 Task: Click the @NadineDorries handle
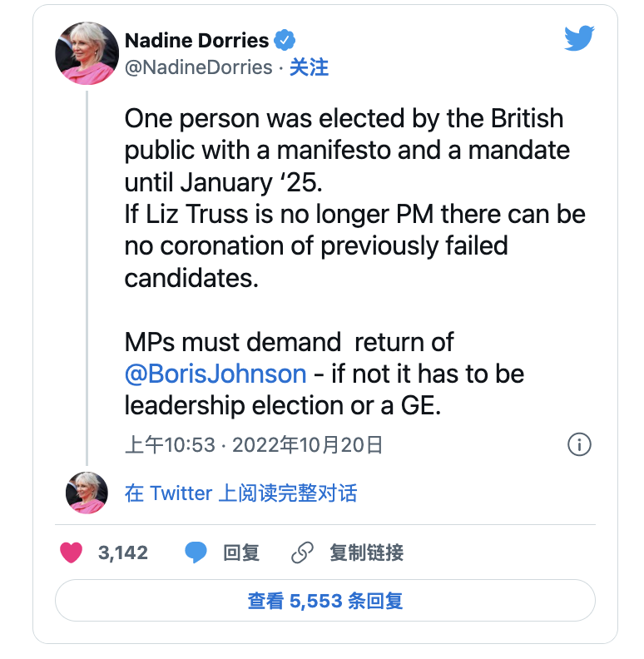pos(198,67)
